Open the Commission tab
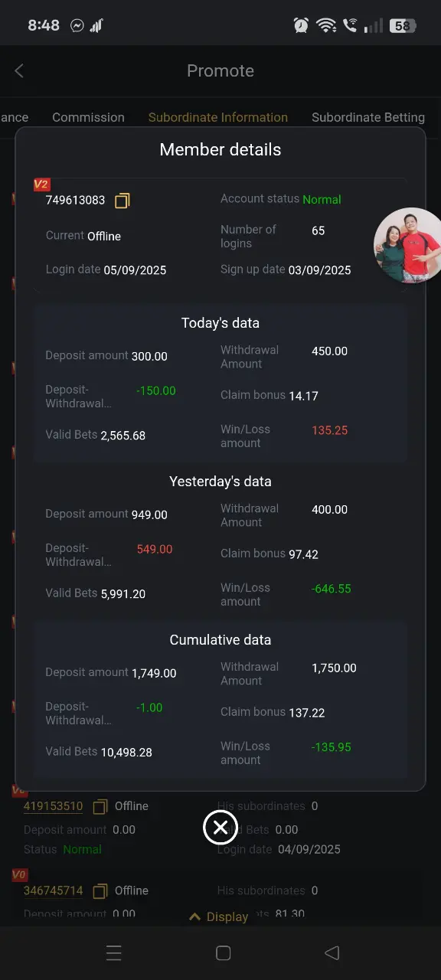 [x=88, y=117]
